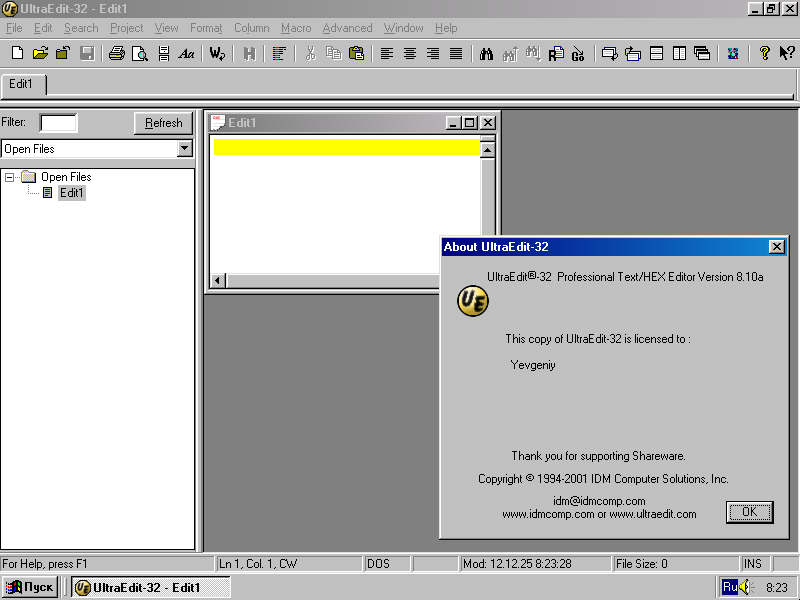Close the About UltraEdit-32 dialog
This screenshot has width=800, height=600.
pyautogui.click(x=777, y=247)
